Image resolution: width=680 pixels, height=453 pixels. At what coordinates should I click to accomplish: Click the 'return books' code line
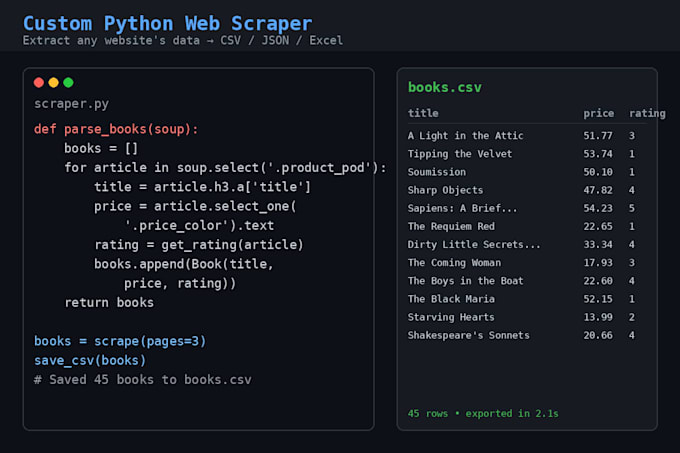109,302
